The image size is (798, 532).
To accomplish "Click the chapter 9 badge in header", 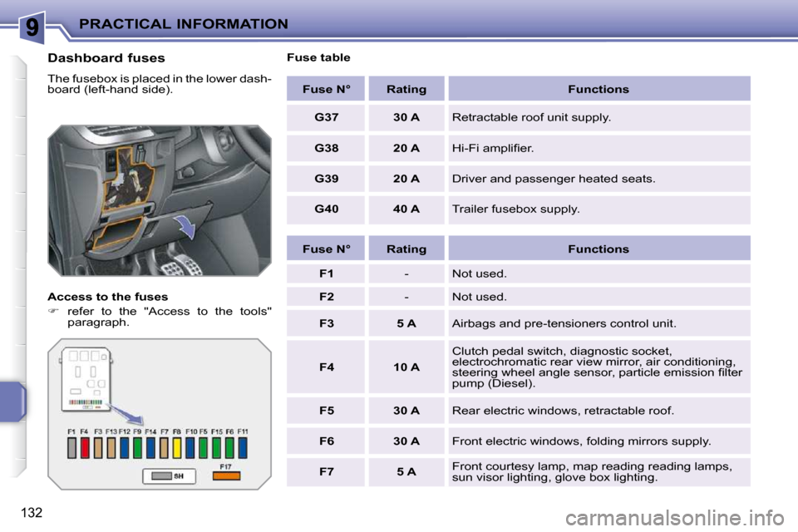I will click(x=32, y=27).
